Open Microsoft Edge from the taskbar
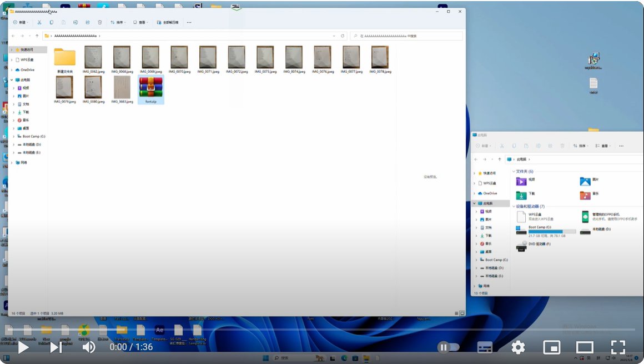The height and width of the screenshot is (364, 644). click(344, 358)
